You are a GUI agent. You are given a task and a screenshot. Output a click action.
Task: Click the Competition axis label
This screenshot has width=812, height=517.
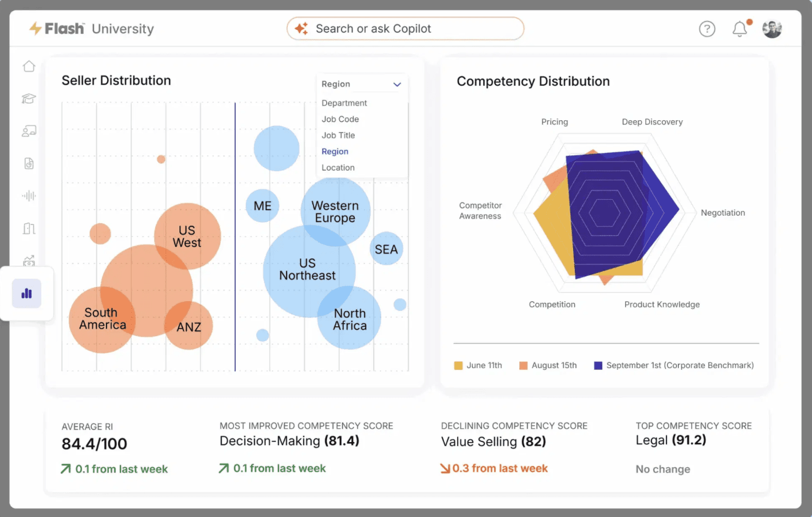pos(552,305)
